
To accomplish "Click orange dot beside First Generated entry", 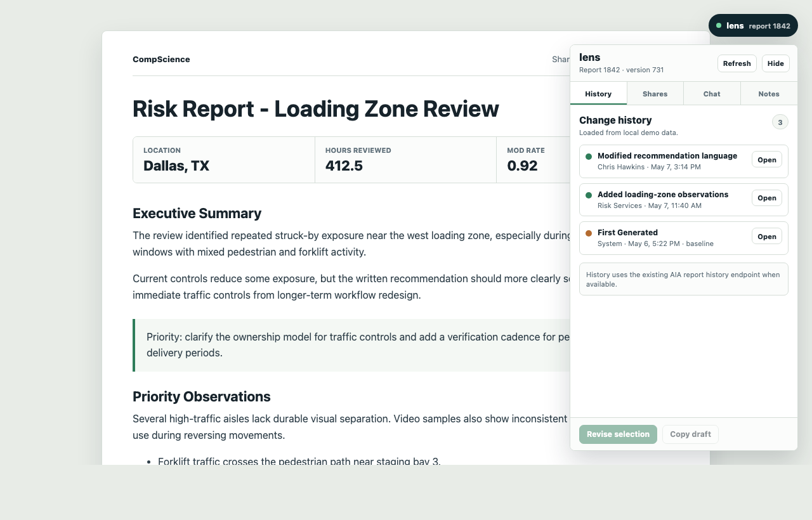I will tap(589, 233).
